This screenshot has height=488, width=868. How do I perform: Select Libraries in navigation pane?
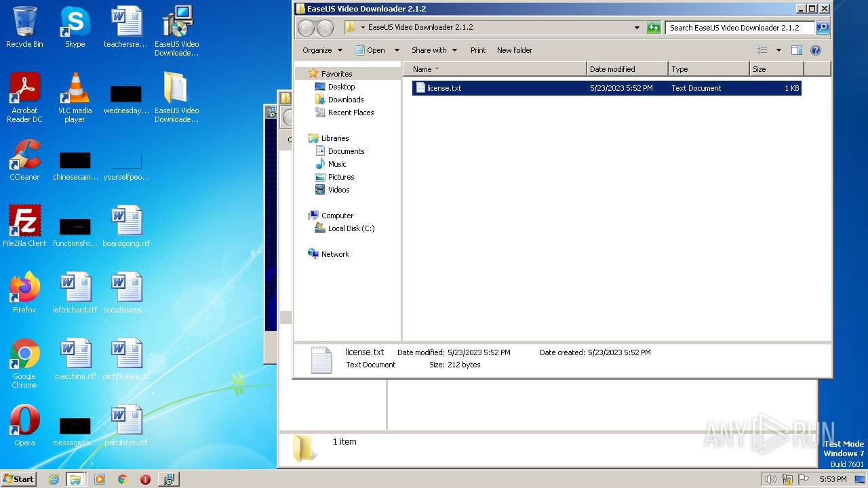(335, 138)
